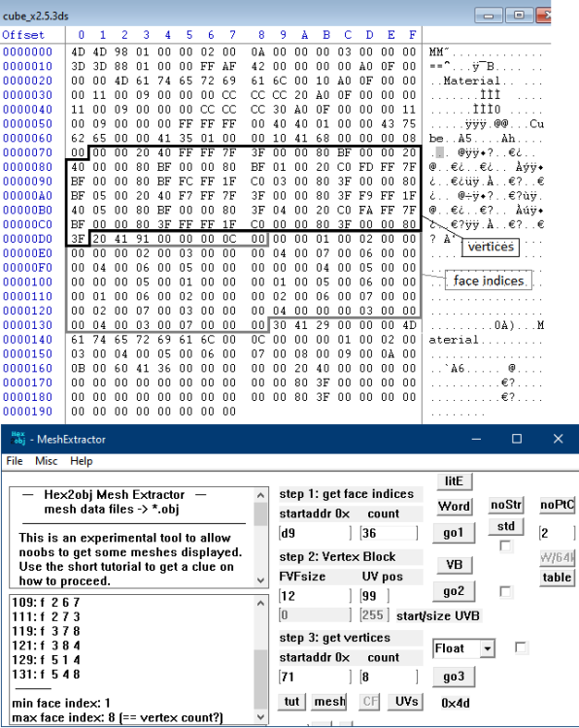Click down arrow of the face list scrollbar

(x=260, y=716)
